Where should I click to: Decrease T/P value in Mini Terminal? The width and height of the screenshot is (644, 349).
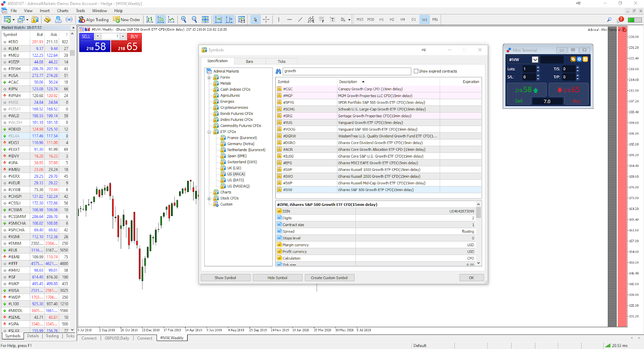578,78
